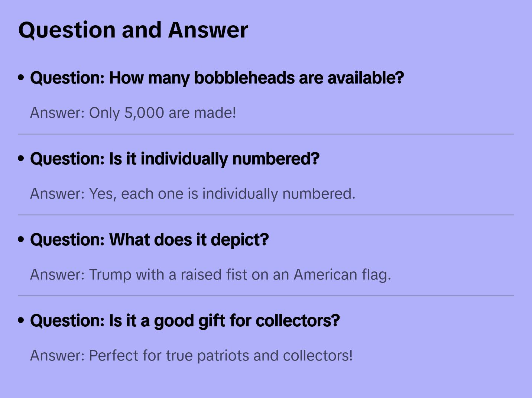Image resolution: width=532 pixels, height=398 pixels.
Task: Click the "Question and Answer" heading
Action: pos(133,30)
